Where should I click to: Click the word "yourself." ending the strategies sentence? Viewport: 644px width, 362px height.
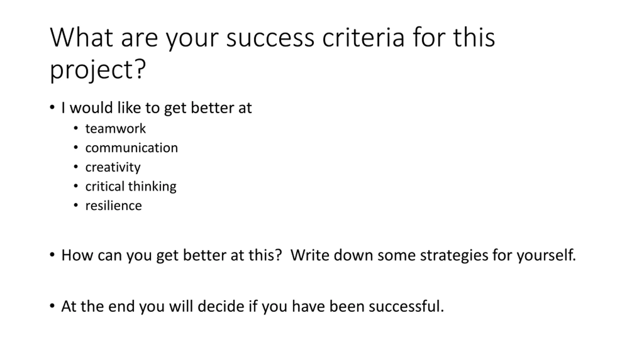point(546,255)
